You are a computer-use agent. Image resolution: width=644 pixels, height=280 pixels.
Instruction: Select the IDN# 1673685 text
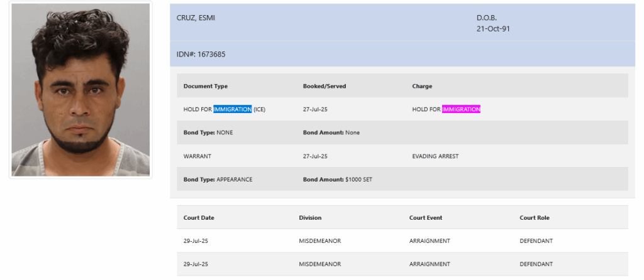pyautogui.click(x=201, y=54)
